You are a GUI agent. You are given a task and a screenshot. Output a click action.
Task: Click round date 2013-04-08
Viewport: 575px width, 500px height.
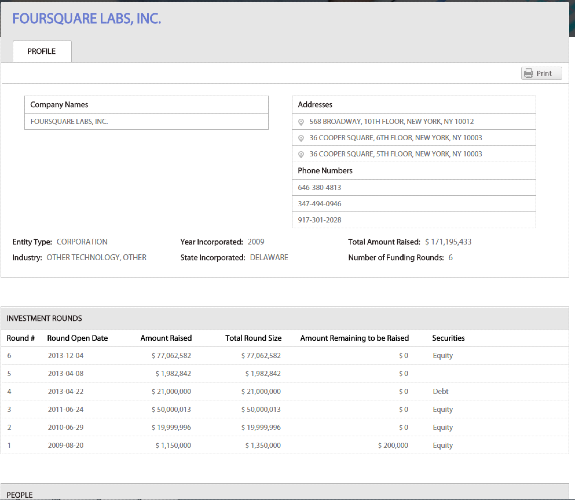click(66, 373)
